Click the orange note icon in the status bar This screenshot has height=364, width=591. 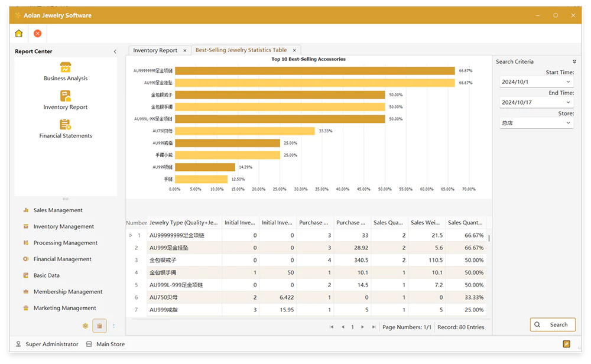coord(566,344)
